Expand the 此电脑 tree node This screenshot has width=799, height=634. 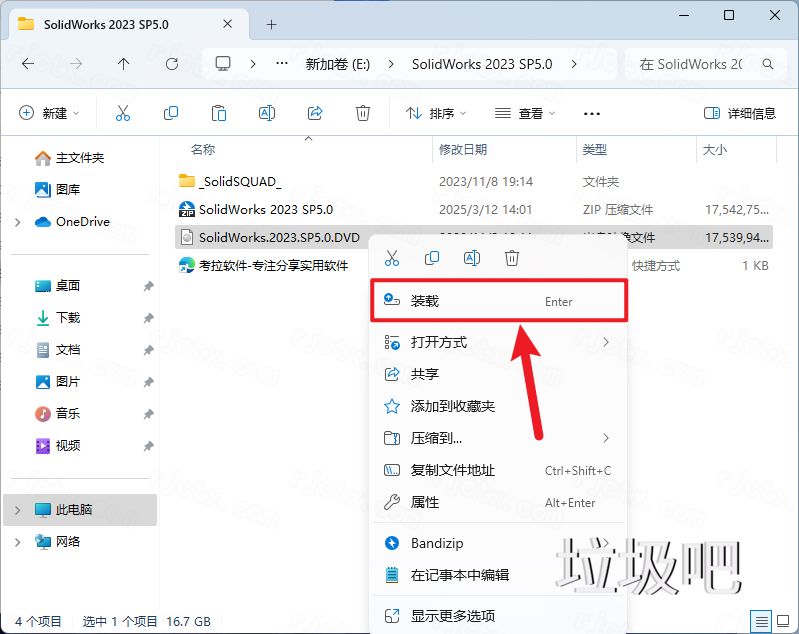[18, 510]
